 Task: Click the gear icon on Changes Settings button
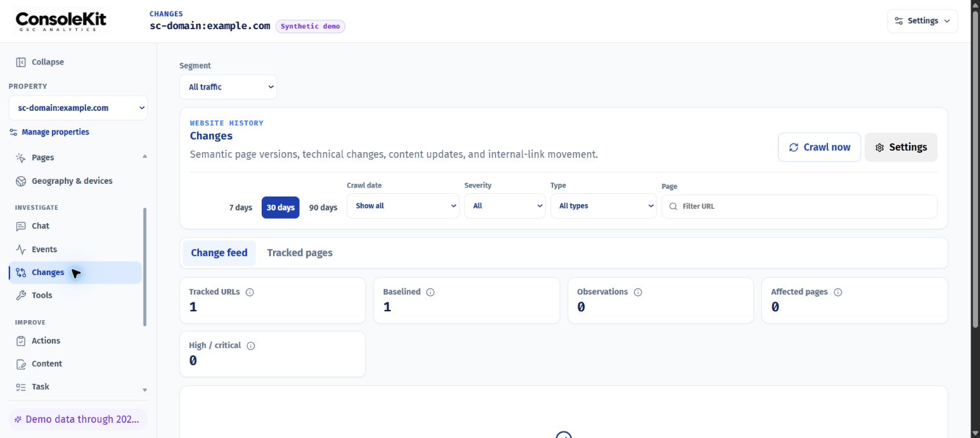pos(879,148)
